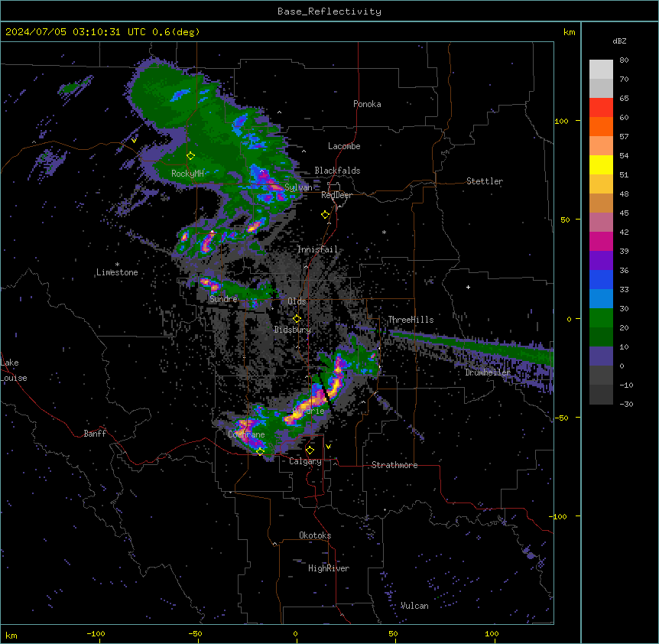The height and width of the screenshot is (644, 659).
Task: Click the Base_Reflectivity title text
Action: point(329,11)
